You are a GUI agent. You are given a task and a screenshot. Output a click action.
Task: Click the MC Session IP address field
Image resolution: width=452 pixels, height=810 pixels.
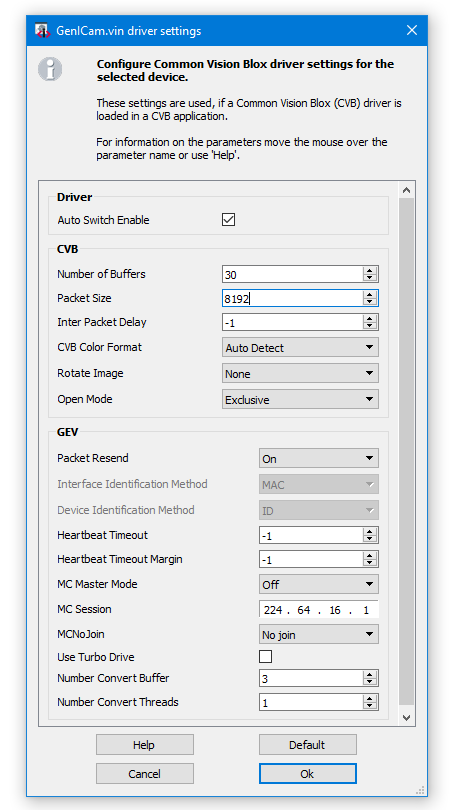point(319,610)
